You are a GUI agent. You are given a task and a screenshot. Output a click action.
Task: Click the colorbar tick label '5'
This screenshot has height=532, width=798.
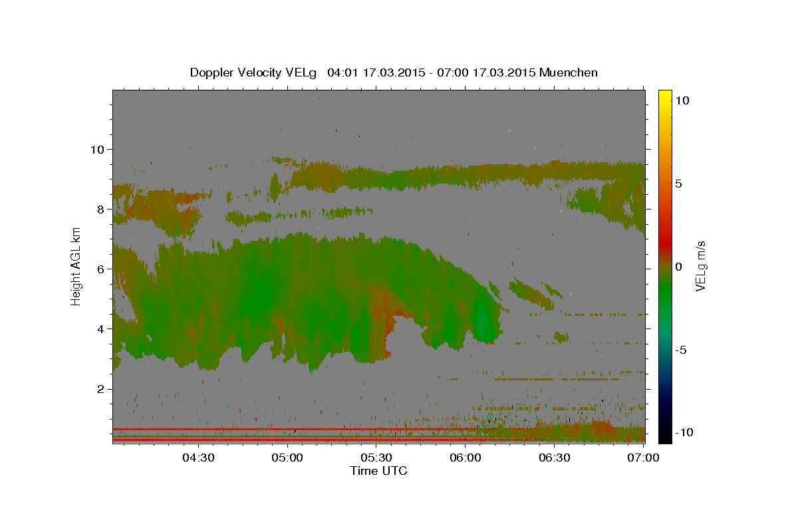[x=678, y=183]
